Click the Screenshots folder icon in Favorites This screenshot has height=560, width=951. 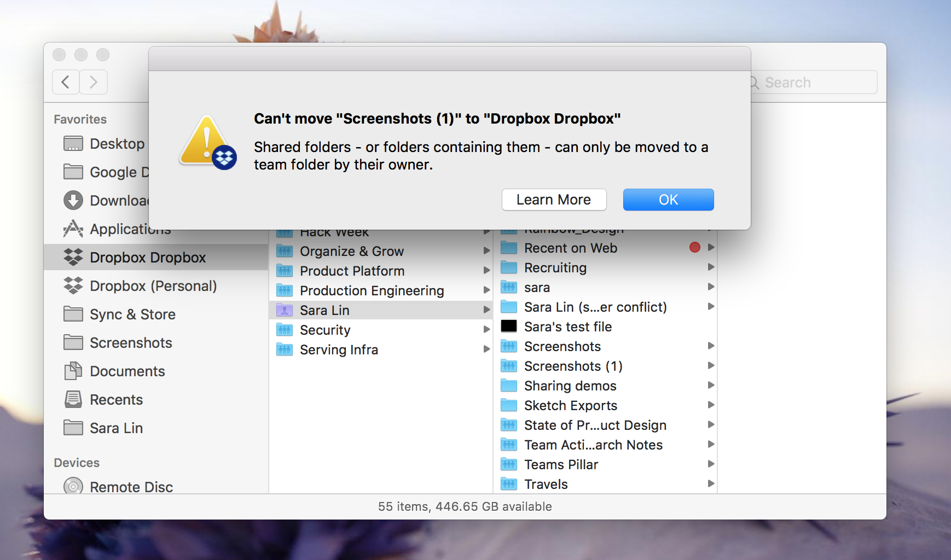[x=73, y=342]
